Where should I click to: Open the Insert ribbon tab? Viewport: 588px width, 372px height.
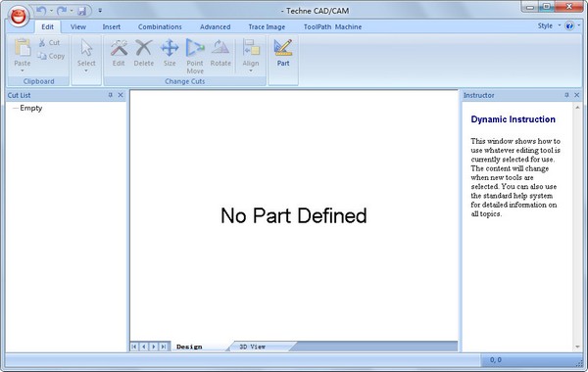pos(112,27)
